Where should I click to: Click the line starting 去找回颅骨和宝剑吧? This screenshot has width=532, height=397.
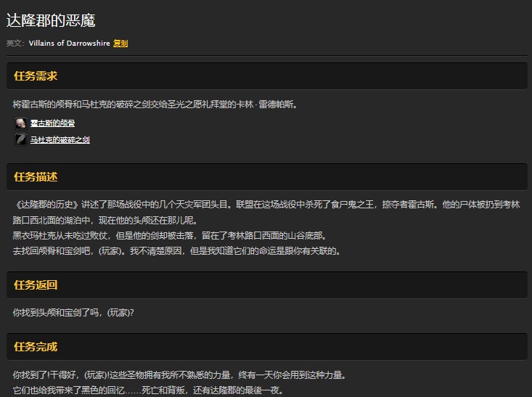click(176, 251)
